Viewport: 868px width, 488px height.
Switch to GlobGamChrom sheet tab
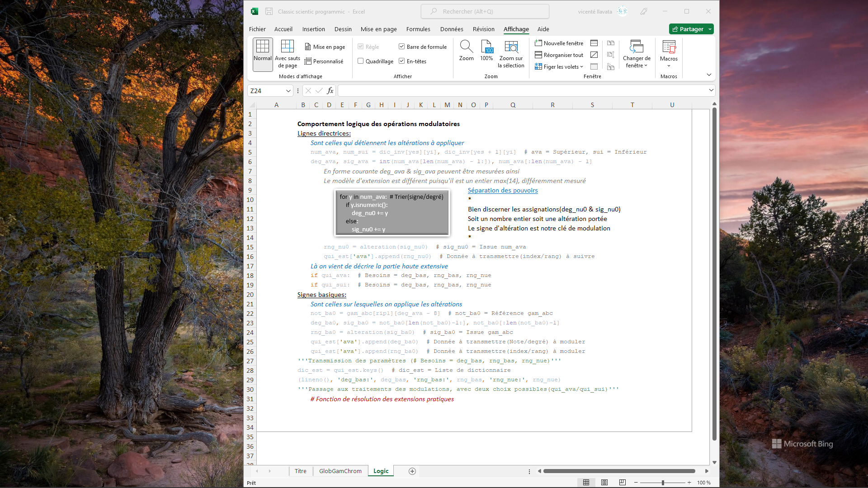[340, 471]
